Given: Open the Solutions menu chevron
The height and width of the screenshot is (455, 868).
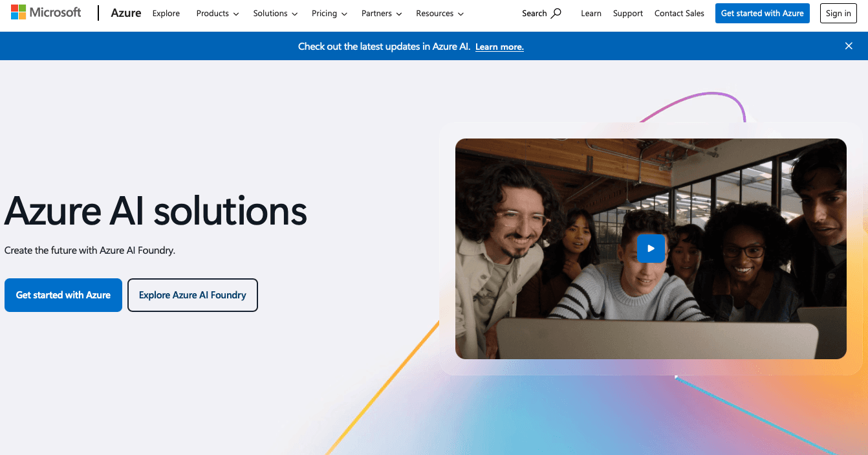Looking at the screenshot, I should point(295,13).
